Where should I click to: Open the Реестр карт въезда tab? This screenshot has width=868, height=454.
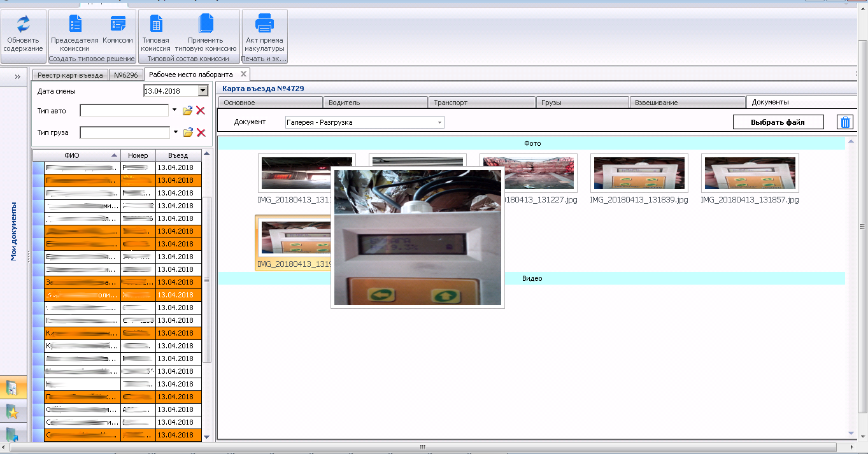coord(69,75)
